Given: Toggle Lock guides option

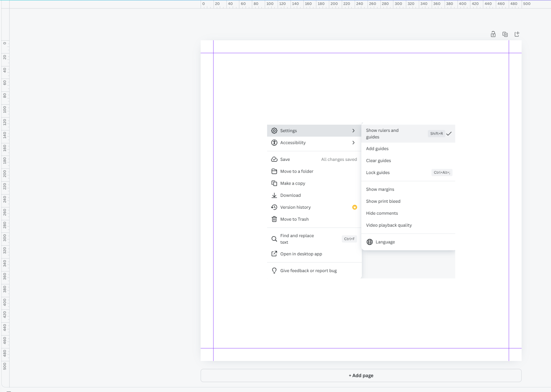Looking at the screenshot, I should [408, 172].
